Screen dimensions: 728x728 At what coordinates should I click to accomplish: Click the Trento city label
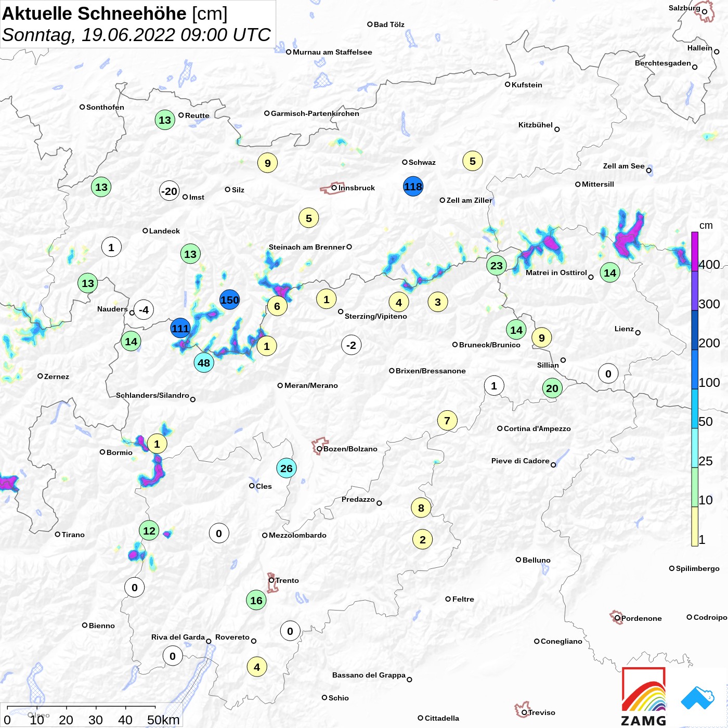tap(287, 580)
